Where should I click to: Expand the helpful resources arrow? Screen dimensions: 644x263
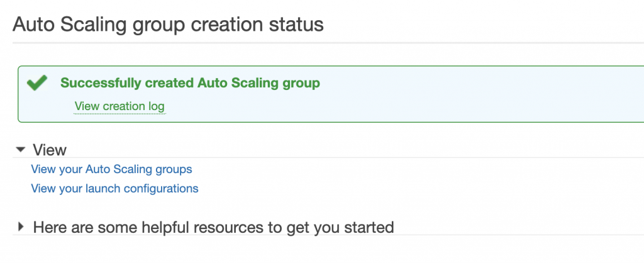pyautogui.click(x=21, y=227)
